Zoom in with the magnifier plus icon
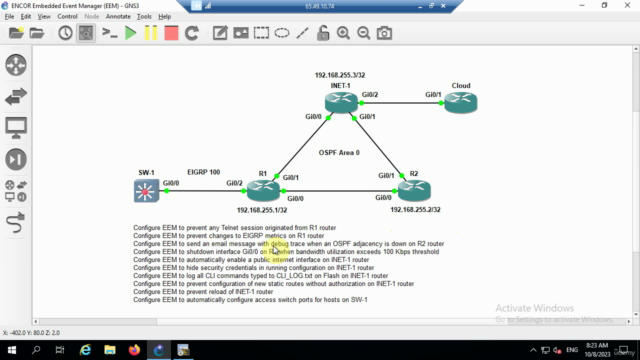Viewport: 640px width, 360px height. 343,33
